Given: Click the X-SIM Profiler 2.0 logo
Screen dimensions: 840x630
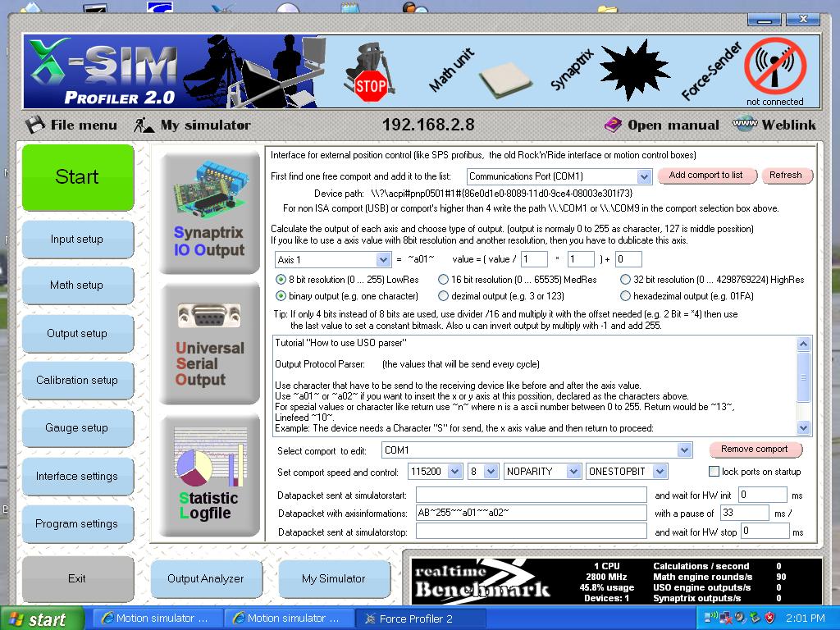Looking at the screenshot, I should (x=103, y=71).
